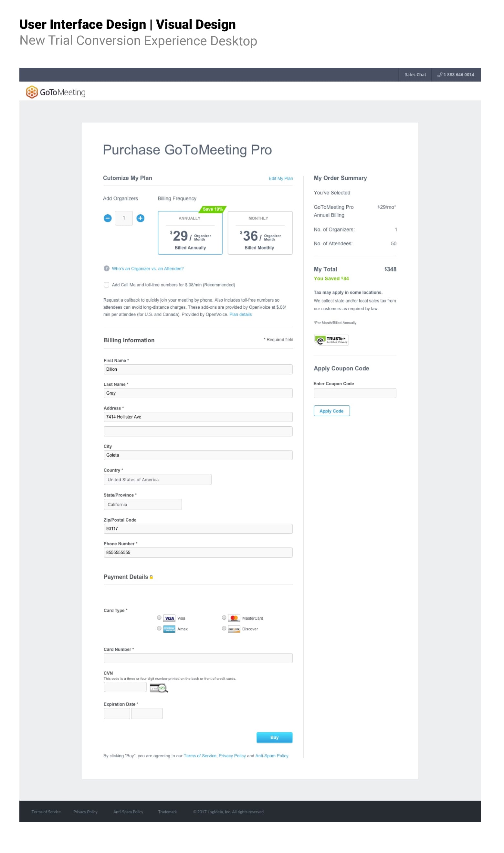Enable the Call Me toll-free numbers checkbox
Image resolution: width=504 pixels, height=853 pixels.
[x=107, y=285]
